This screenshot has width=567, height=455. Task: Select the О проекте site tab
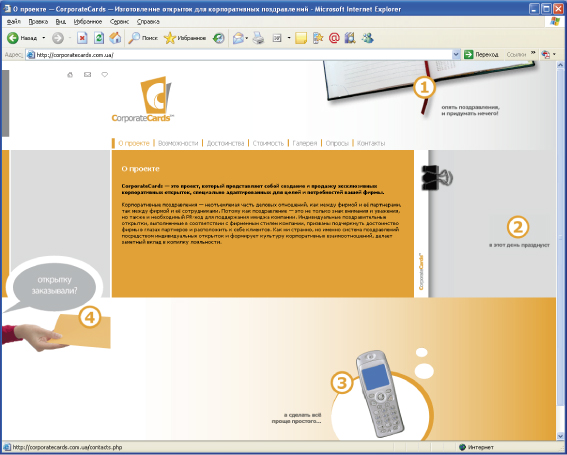134,143
